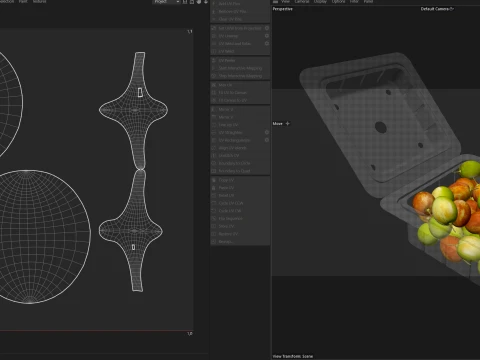
Task: Select the Copy UV icon
Action: 214,180
